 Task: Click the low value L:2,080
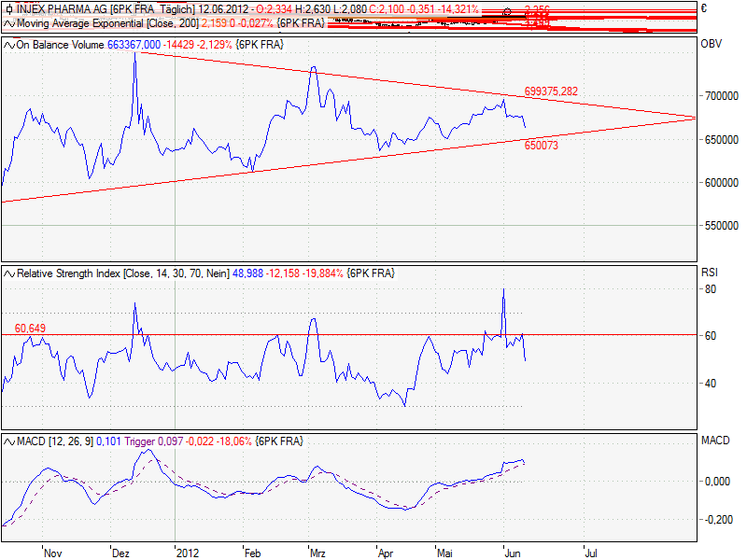tap(349, 9)
